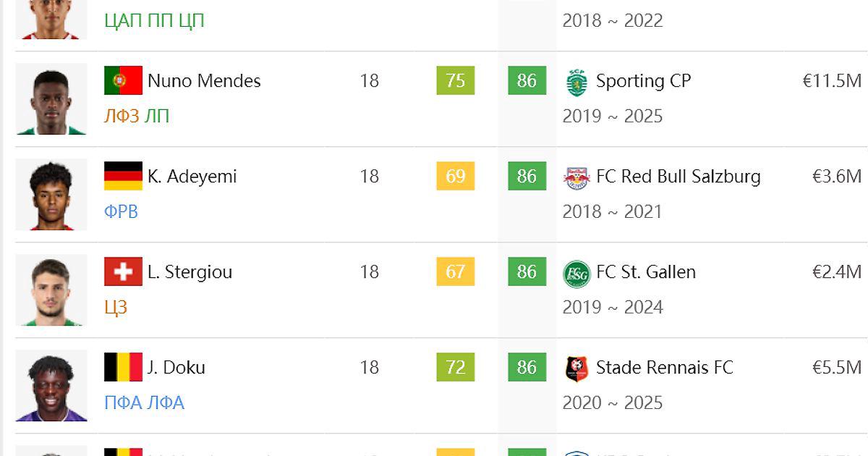Image resolution: width=868 pixels, height=456 pixels.
Task: Click Nuno Mendes overall rating 75 badge
Action: [x=456, y=80]
